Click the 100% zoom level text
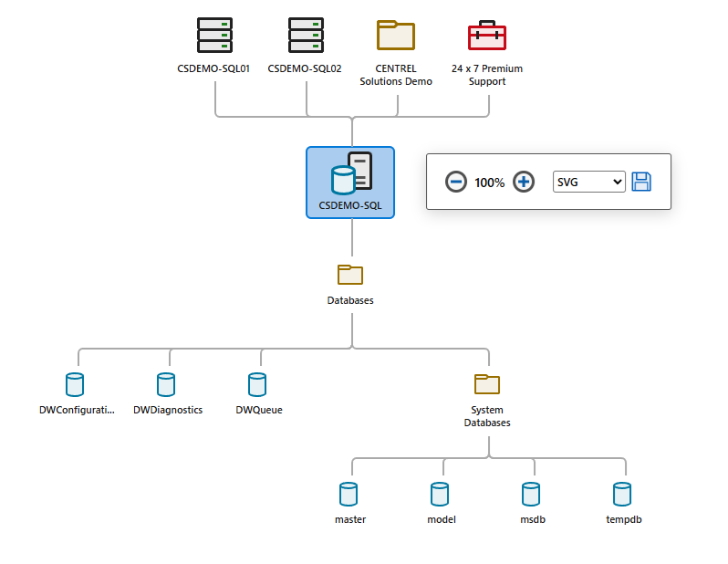This screenshot has width=728, height=564. coord(489,183)
